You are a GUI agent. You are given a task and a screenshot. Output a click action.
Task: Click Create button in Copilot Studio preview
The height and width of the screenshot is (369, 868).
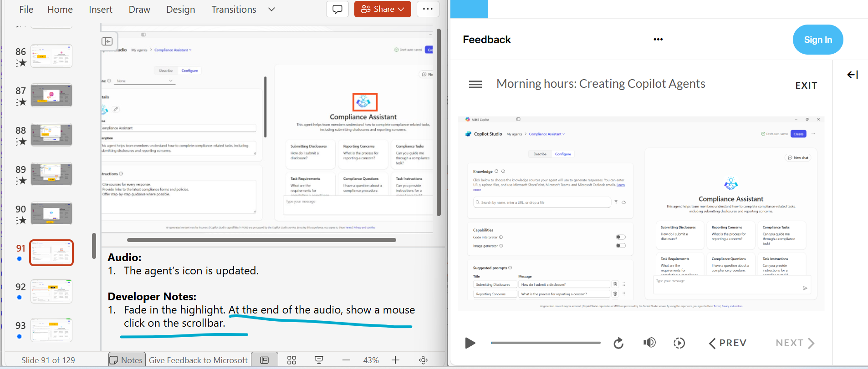coord(798,134)
